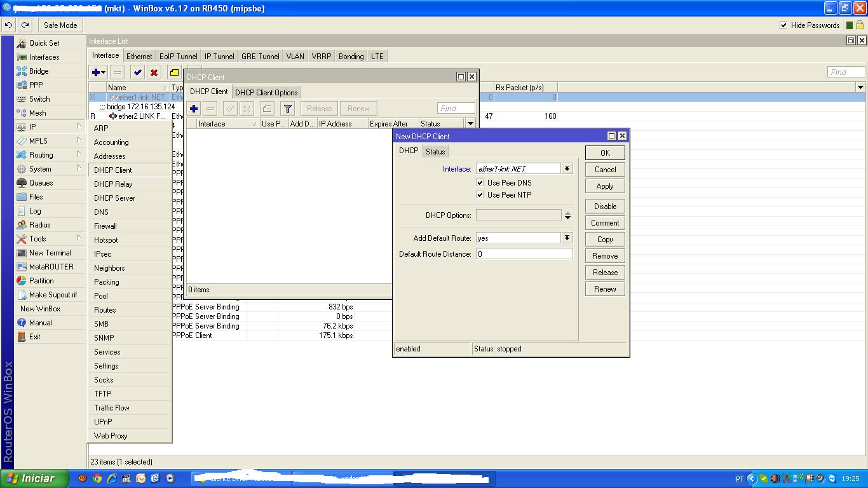Click Cancel in New DHCP Client dialog
868x488 pixels.
[605, 170]
